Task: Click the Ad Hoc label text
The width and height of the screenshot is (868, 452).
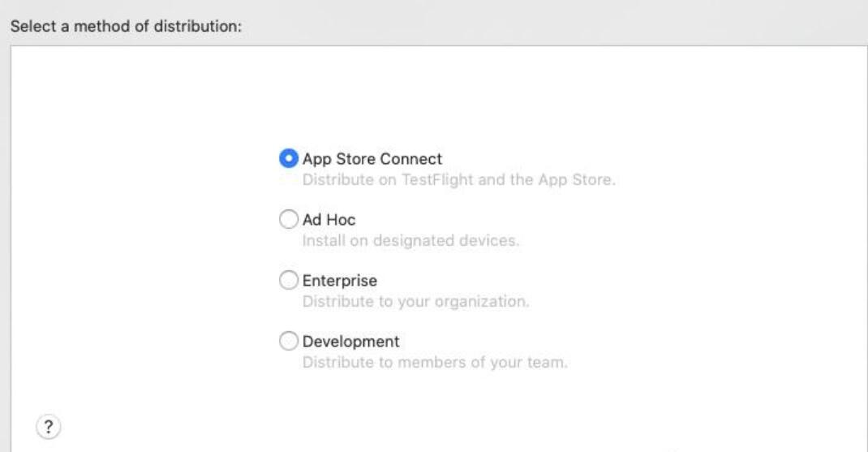Action: click(x=329, y=220)
